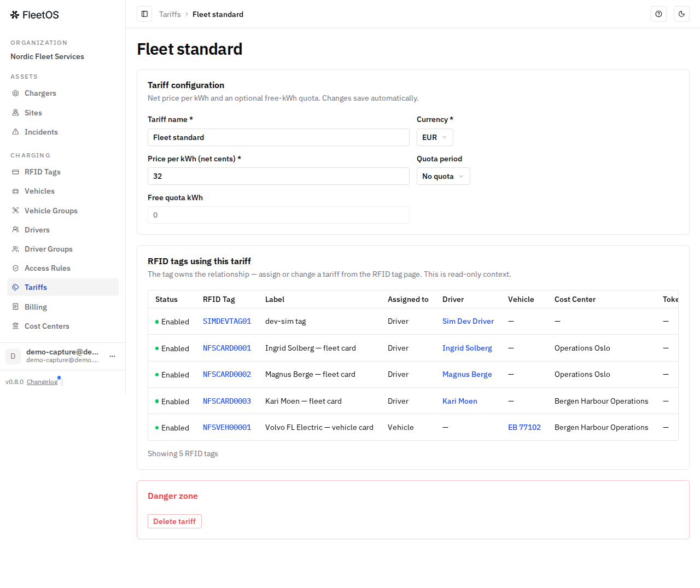Image resolution: width=700 pixels, height=588 pixels.
Task: Open Sim Dev Driver link
Action: [468, 321]
